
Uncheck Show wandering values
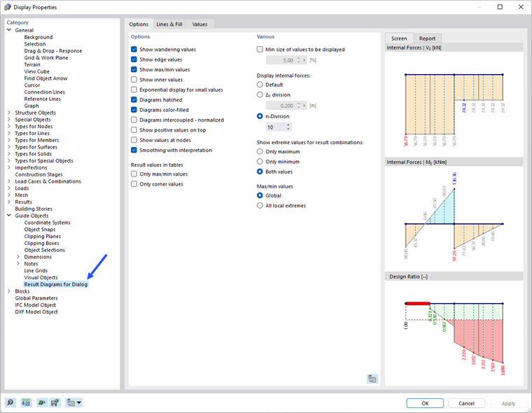134,50
